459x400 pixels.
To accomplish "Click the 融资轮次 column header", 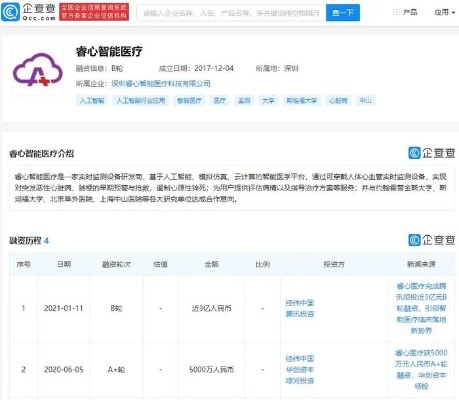I will pyautogui.click(x=116, y=264).
